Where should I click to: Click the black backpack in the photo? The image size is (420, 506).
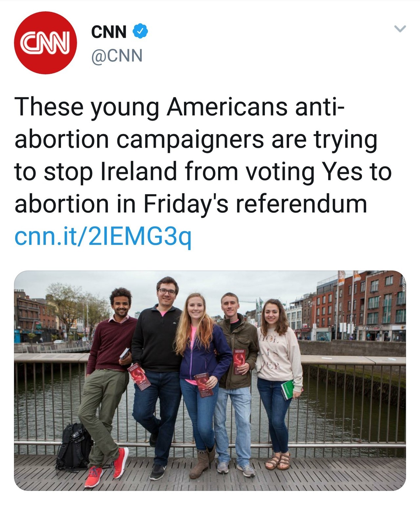click(x=73, y=445)
